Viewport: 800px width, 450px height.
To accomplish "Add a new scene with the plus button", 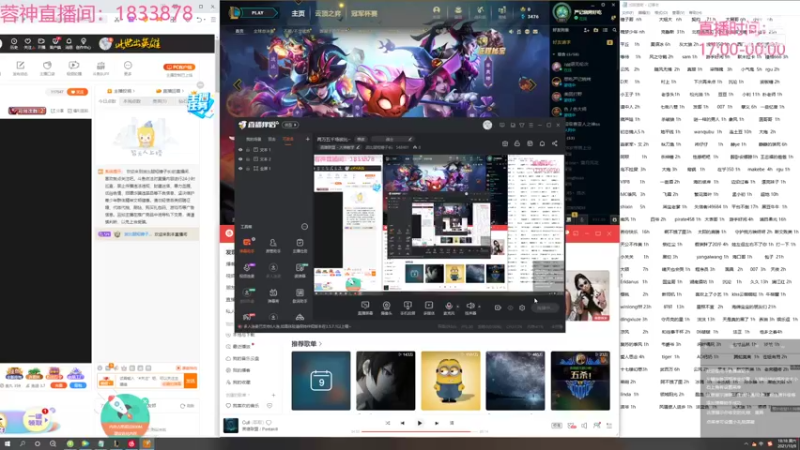I will tap(307, 139).
